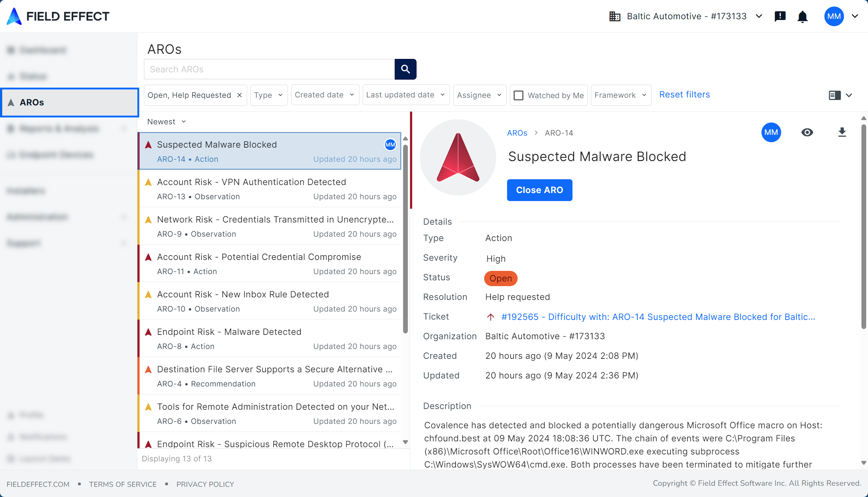Expand the Type filter dropdown
Screen dimensions: 868x497
coord(269,95)
